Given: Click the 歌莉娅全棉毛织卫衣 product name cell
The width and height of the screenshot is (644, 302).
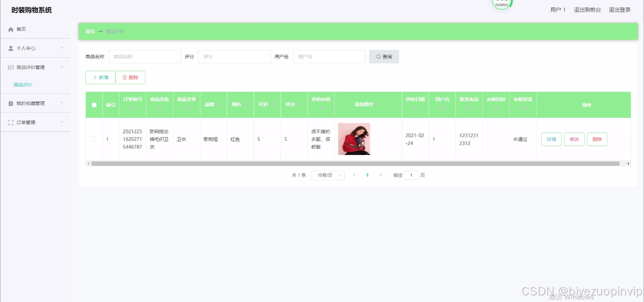Looking at the screenshot, I should pyautogui.click(x=159, y=139).
